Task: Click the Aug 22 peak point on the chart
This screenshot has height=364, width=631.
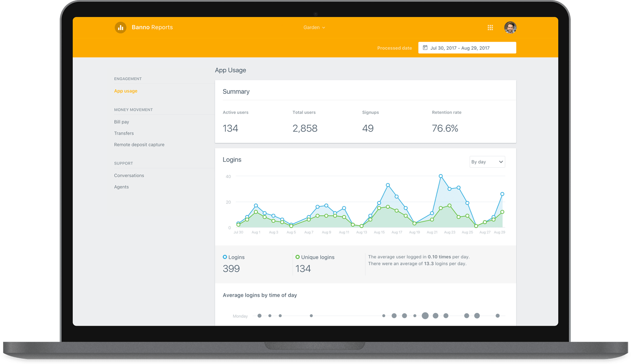Action: pyautogui.click(x=441, y=176)
